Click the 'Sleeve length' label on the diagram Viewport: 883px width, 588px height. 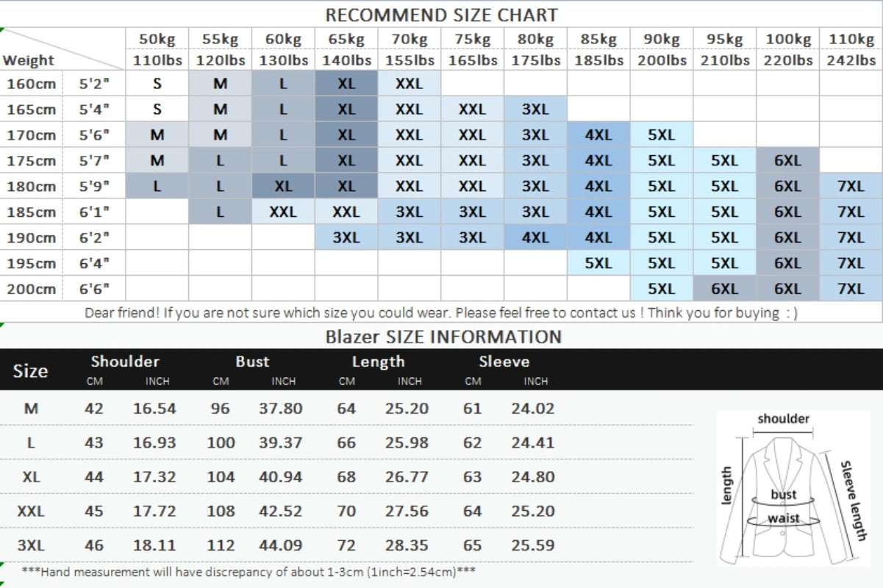(853, 500)
